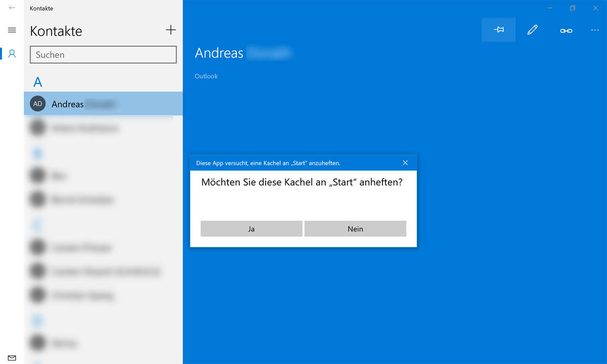Image resolution: width=607 pixels, height=364 pixels.
Task: Add a new contact with plus icon
Action: pyautogui.click(x=170, y=30)
